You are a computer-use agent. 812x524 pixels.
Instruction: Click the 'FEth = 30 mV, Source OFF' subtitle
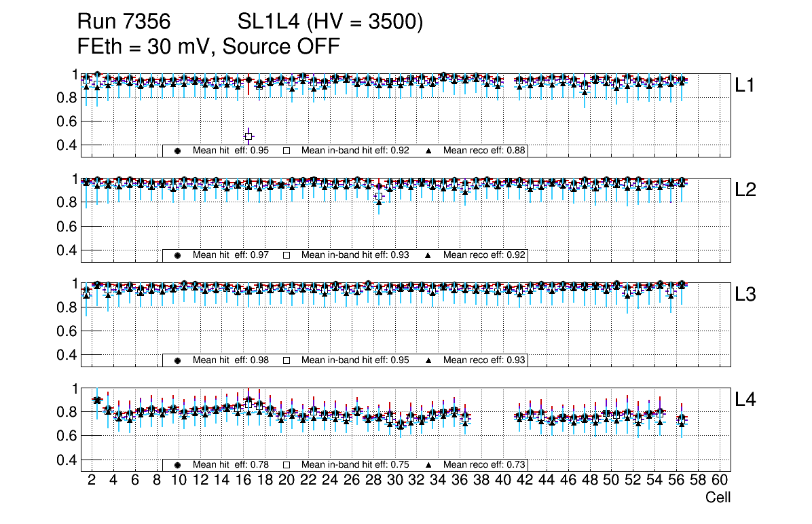point(208,46)
